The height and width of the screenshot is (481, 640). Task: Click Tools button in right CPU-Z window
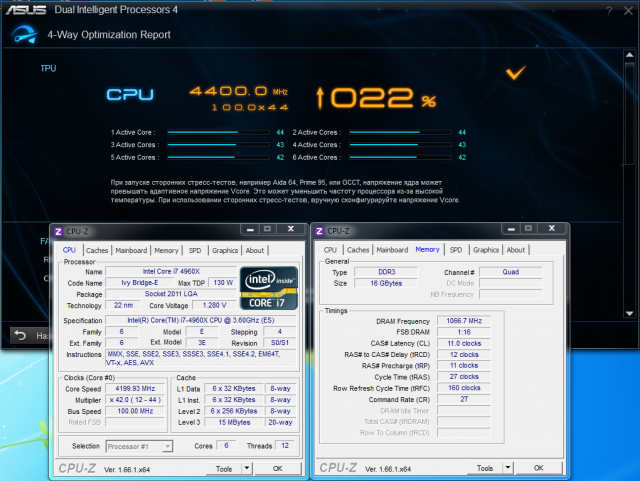click(x=485, y=468)
